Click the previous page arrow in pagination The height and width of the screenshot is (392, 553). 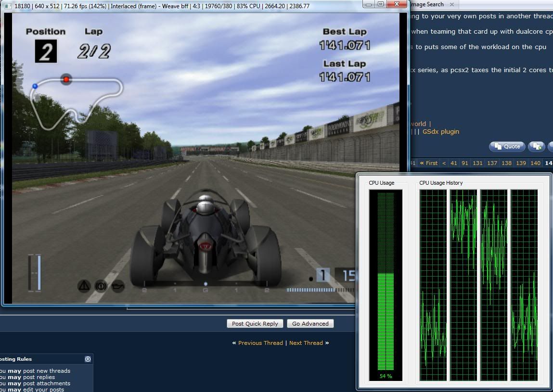click(444, 163)
